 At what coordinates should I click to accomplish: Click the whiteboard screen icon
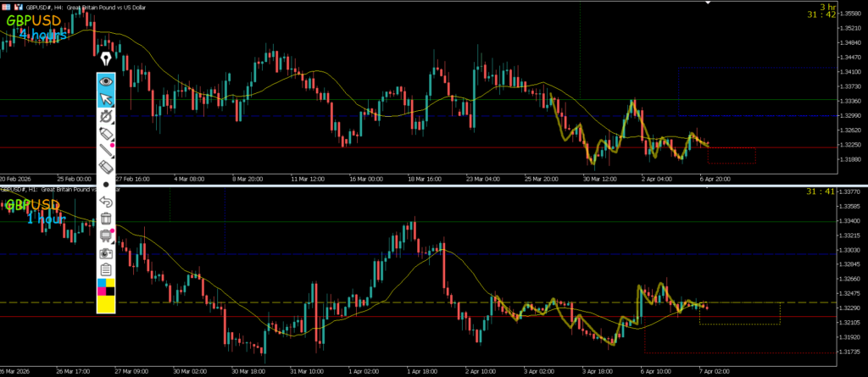click(x=106, y=236)
